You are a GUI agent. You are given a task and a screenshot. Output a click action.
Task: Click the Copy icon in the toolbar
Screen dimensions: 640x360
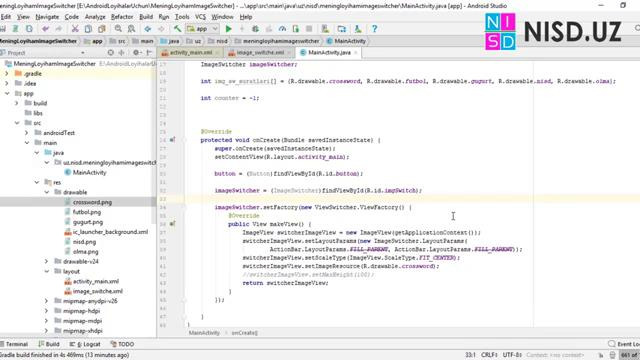pos(88,29)
